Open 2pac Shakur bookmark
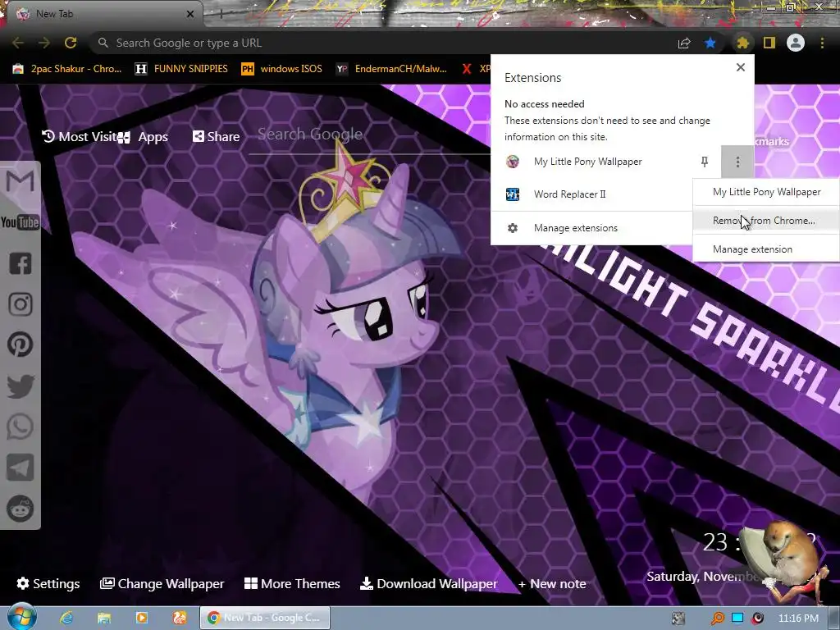 click(67, 69)
